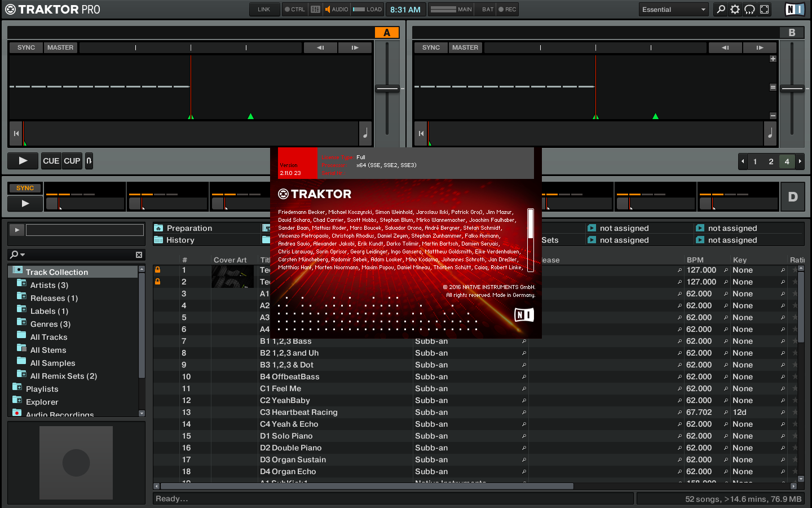
Task: Click the History folder icon
Action: coord(158,240)
